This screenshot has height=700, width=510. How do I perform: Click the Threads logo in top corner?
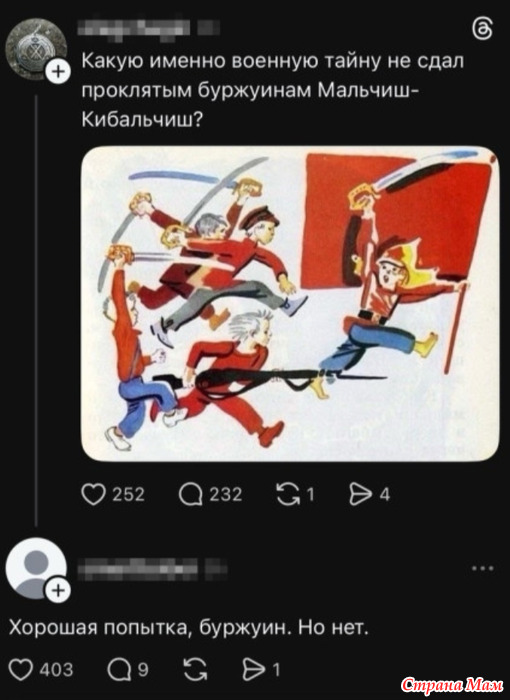pos(483,30)
